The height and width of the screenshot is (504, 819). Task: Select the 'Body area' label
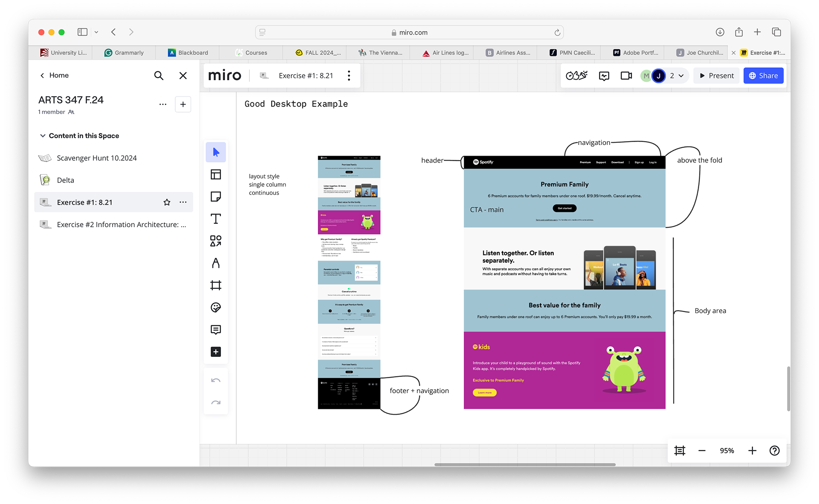(x=710, y=311)
